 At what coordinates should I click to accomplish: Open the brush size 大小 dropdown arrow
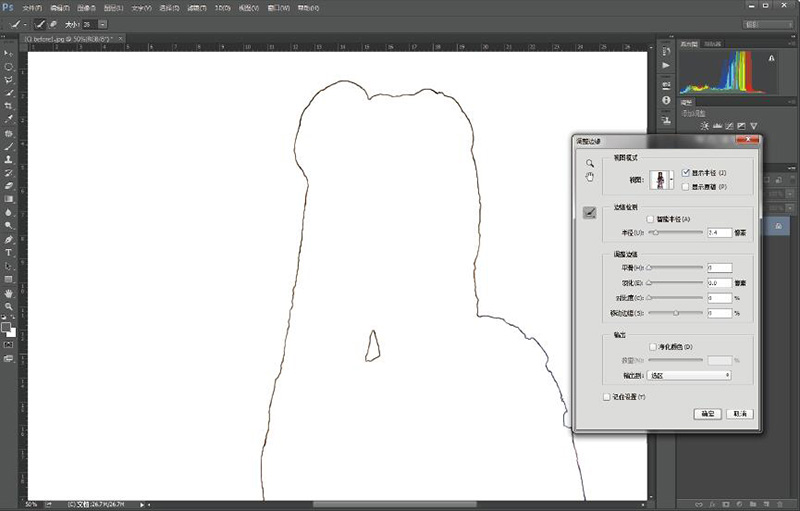pyautogui.click(x=105, y=22)
